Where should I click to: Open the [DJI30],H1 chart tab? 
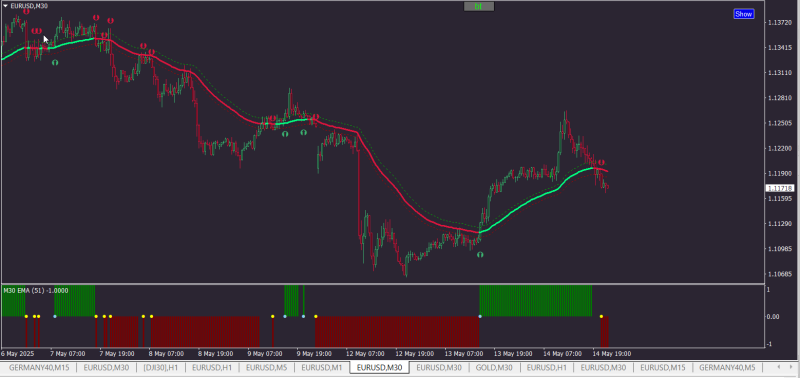(x=161, y=367)
